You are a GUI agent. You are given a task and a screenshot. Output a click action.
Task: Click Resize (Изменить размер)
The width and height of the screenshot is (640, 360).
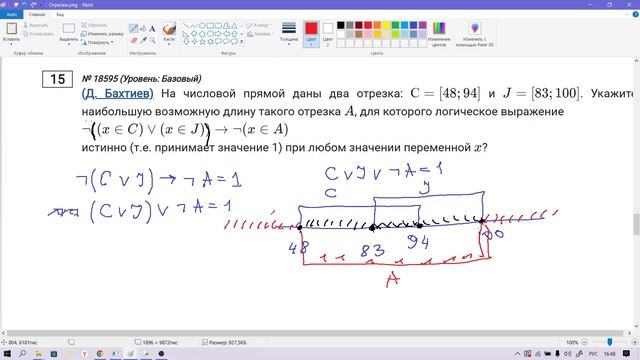[102, 34]
